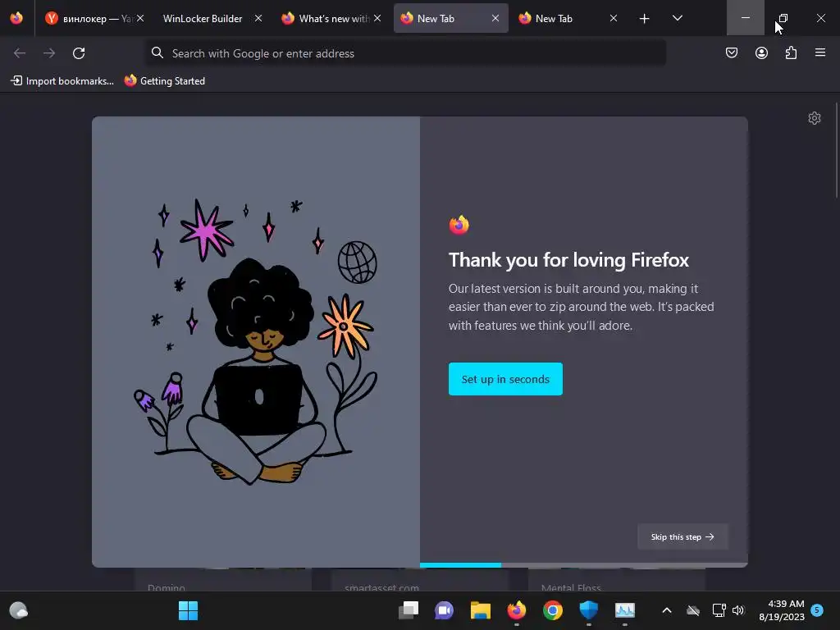Open File Explorer from taskbar
This screenshot has height=630, width=840.
(x=481, y=610)
